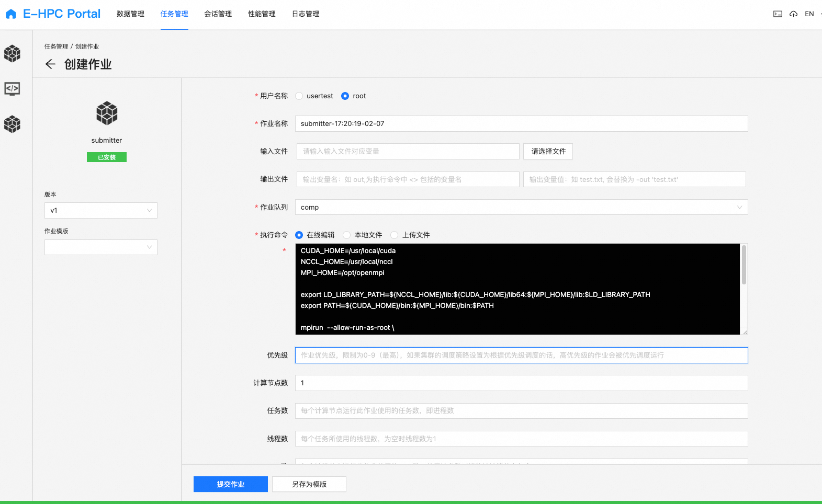Viewport: 822px width, 504px height.
Task: Click the 请选择文件 button
Action: (548, 152)
